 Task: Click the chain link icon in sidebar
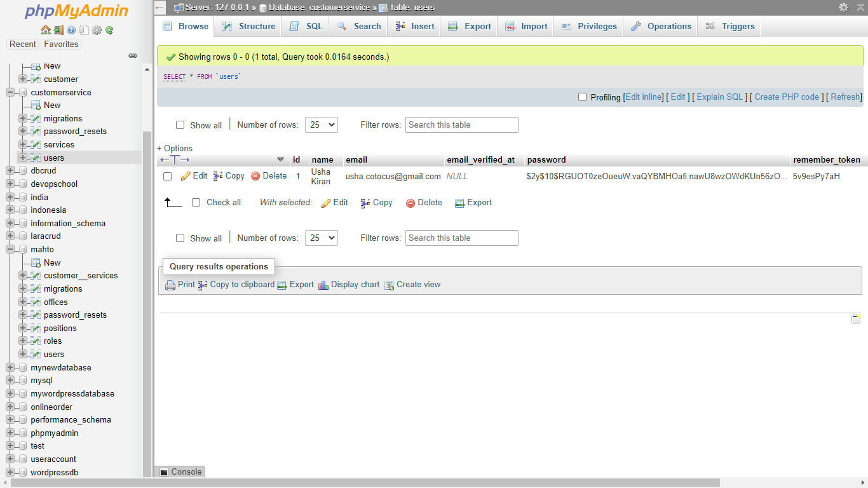point(133,56)
